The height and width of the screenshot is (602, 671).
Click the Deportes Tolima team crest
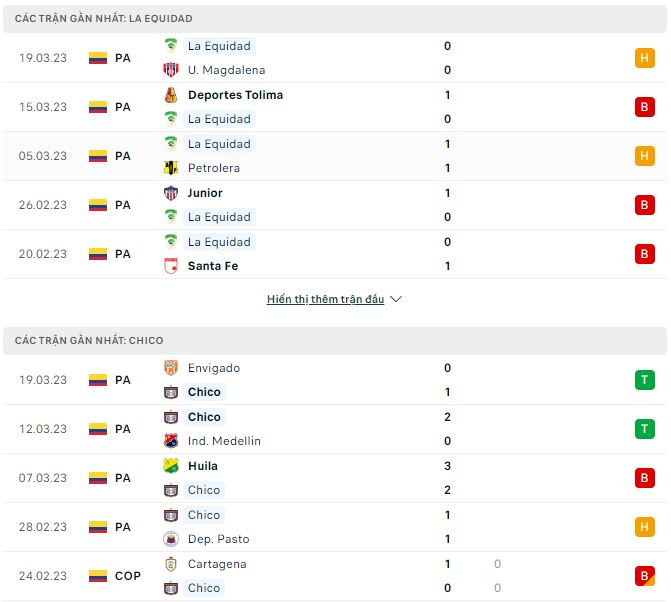pos(170,95)
